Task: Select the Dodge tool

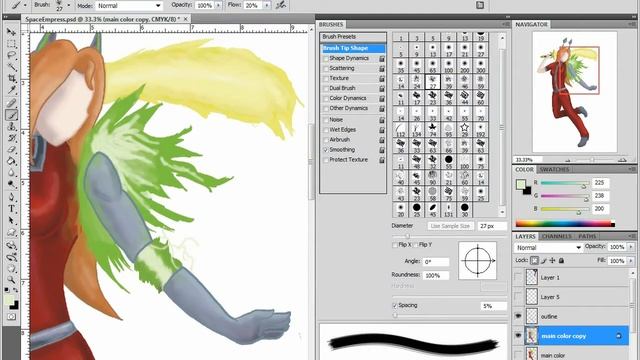Action: click(11, 184)
